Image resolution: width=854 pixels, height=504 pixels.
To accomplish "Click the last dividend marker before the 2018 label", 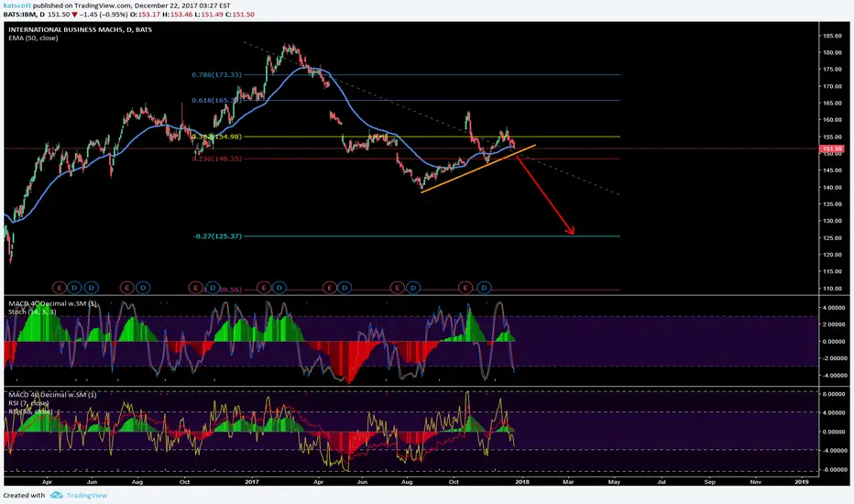I will (484, 288).
